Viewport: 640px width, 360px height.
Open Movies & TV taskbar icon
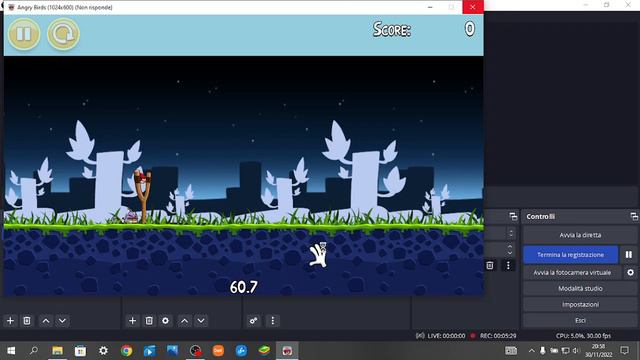click(x=149, y=351)
